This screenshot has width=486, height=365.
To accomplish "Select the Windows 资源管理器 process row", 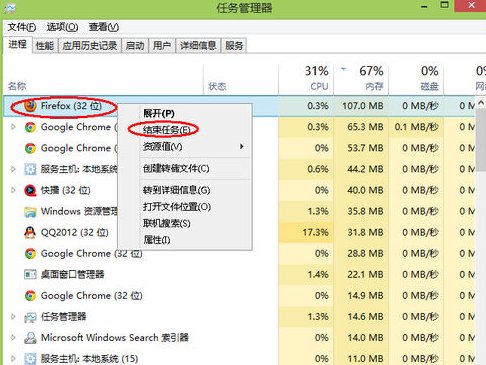I will (239, 211).
